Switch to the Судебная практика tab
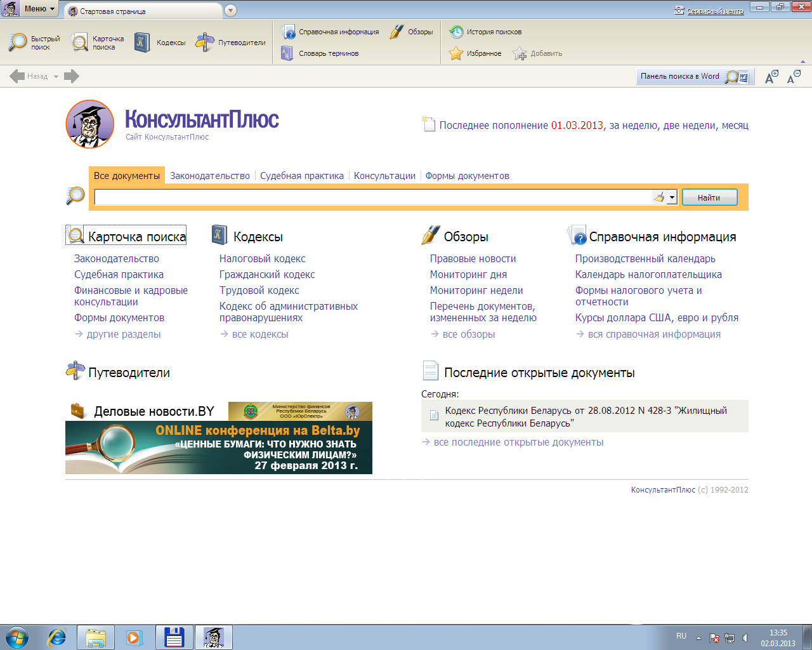 click(x=302, y=176)
